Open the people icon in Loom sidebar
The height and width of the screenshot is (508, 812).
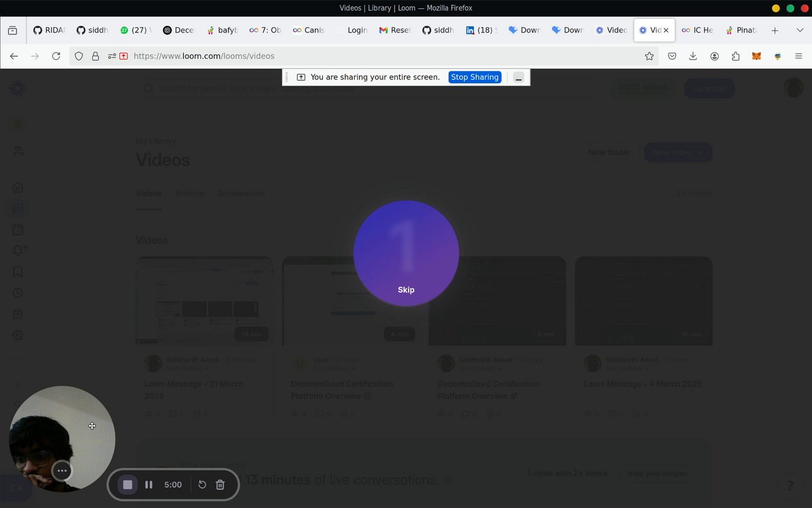click(x=18, y=150)
